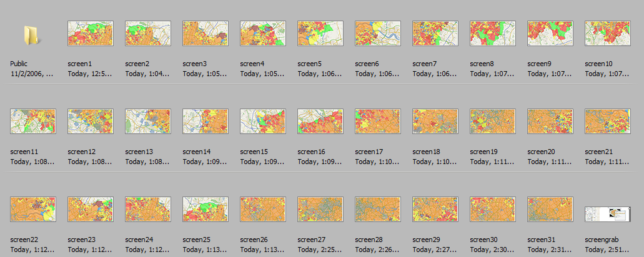Click the 'screen21' file name
Image resolution: width=644 pixels, height=257 pixels.
click(599, 152)
